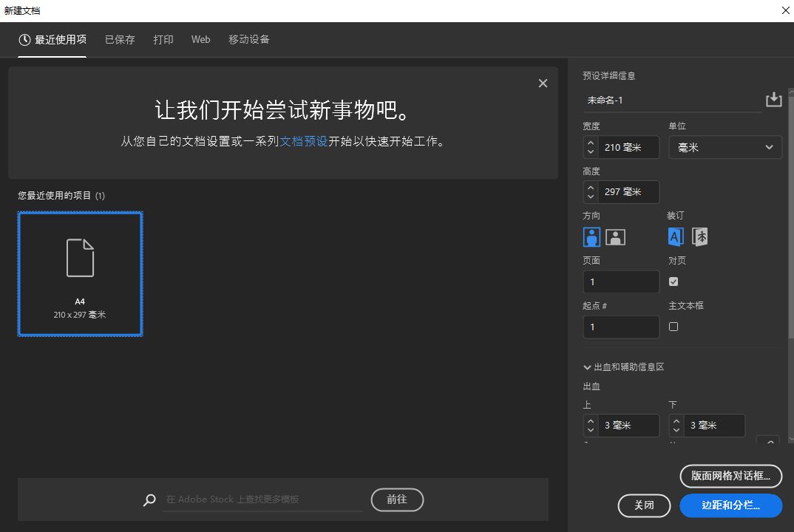Increase the bottom bleed 下 value

676,420
